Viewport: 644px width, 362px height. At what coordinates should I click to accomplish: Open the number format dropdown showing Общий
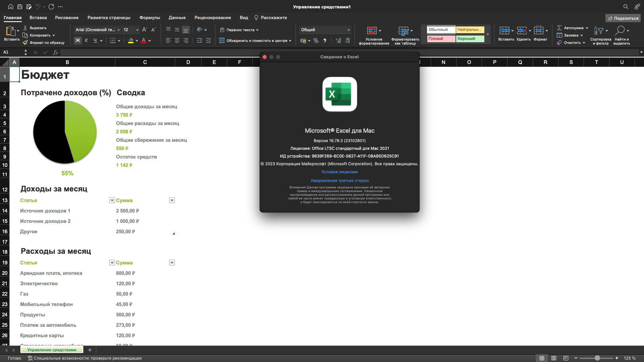tap(348, 30)
